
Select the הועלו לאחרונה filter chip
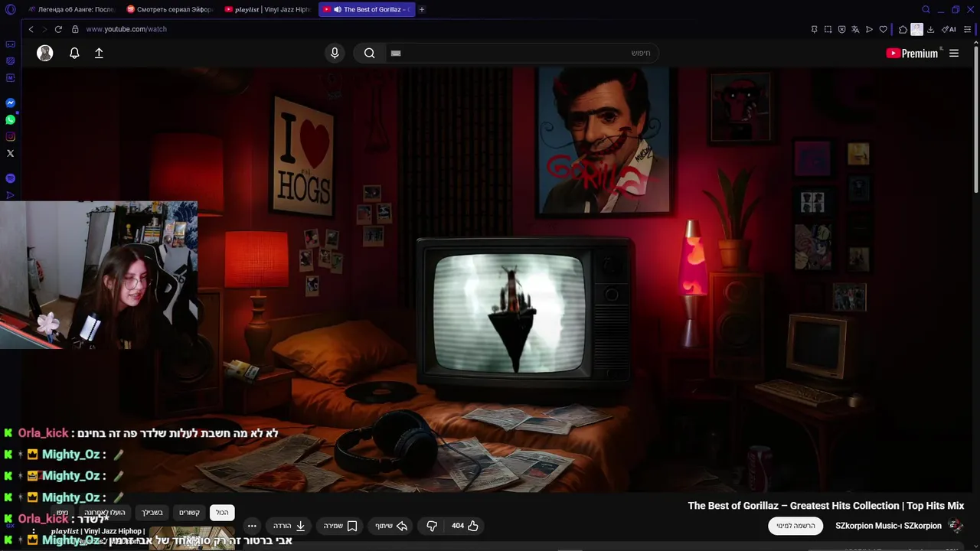(105, 513)
